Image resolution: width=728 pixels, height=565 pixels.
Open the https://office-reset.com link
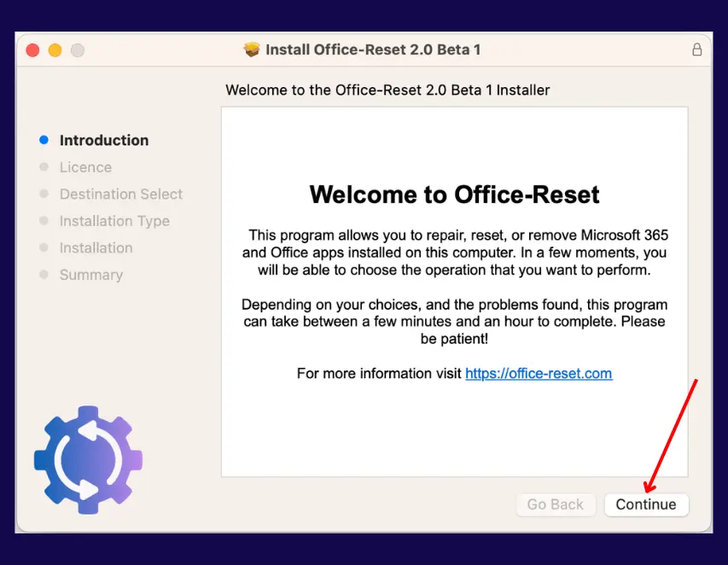(x=539, y=373)
